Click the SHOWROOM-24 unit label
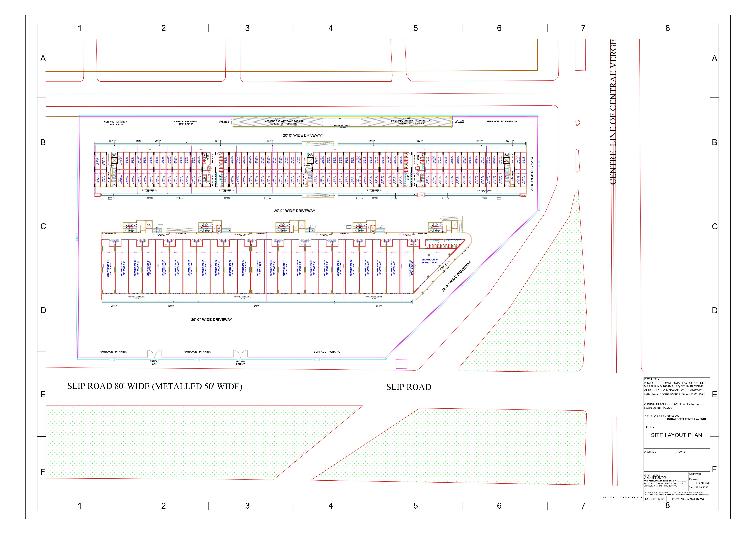The height and width of the screenshot is (534, 756). click(109, 268)
